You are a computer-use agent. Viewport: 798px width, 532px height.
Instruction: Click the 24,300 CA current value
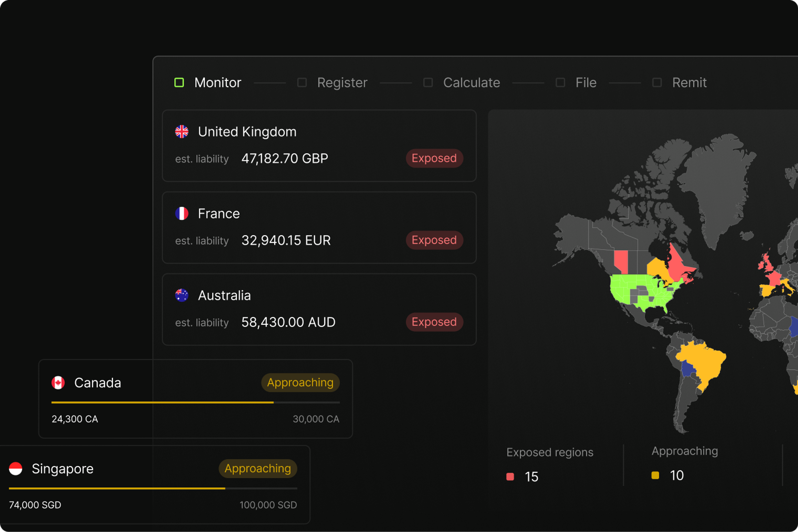(x=75, y=419)
